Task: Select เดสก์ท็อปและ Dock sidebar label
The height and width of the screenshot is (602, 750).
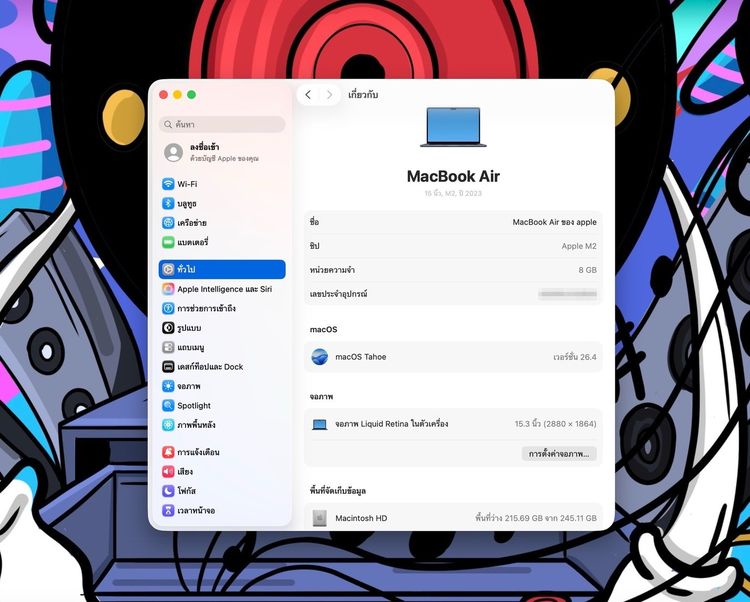Action: tap(210, 367)
